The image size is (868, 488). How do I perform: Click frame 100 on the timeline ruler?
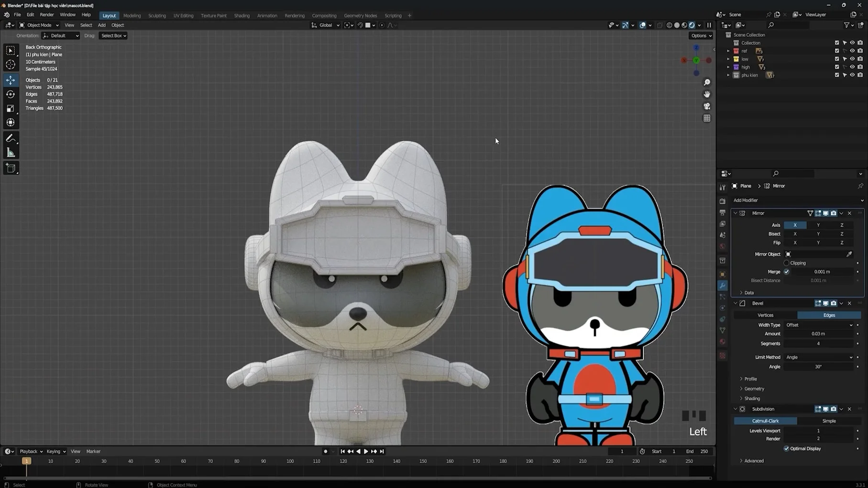coord(290,461)
